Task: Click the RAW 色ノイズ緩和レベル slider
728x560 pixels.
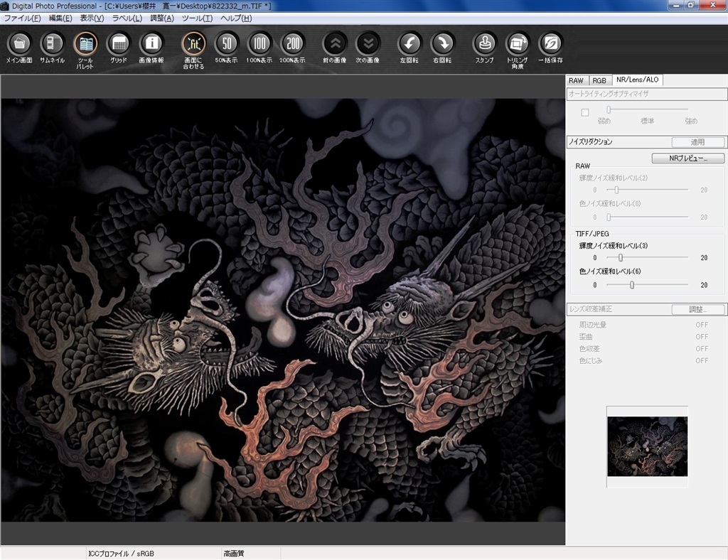Action: pos(648,217)
